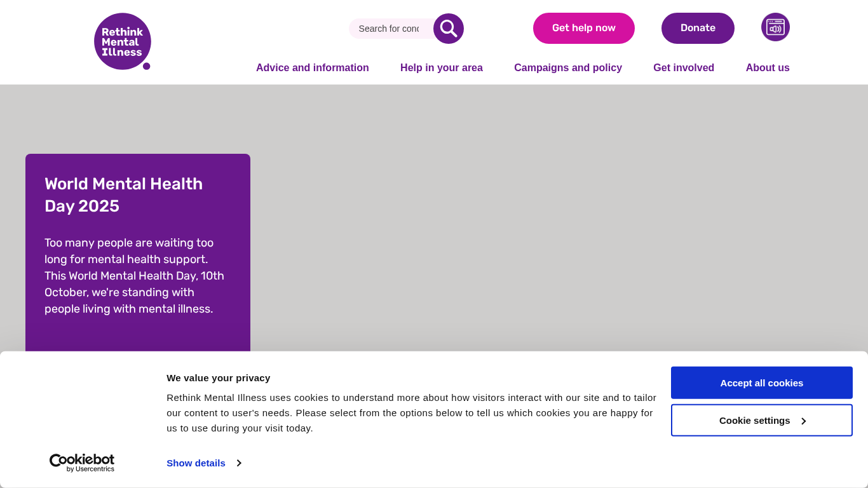Focus the search text field
Viewport: 868px width, 488px height.
point(389,29)
